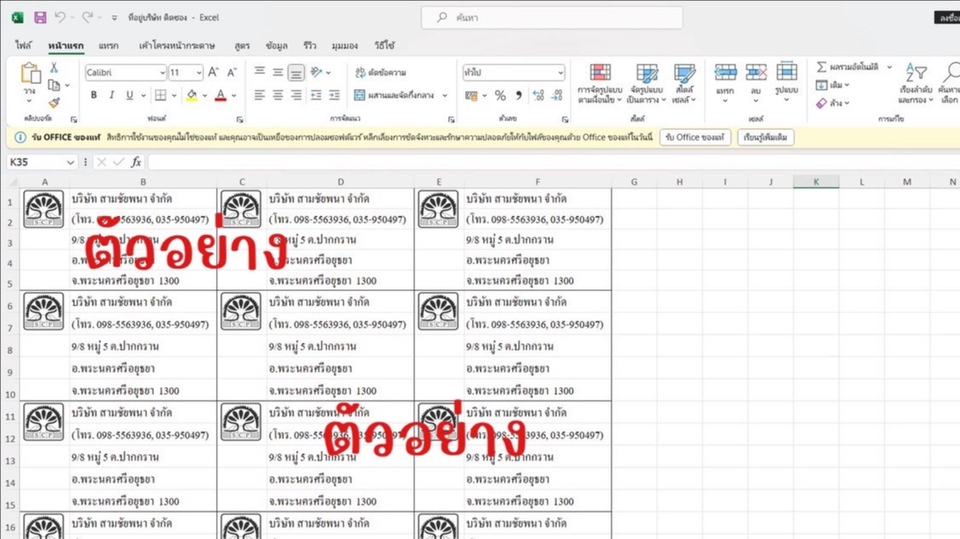Click the AutoSum (ผลรวมอัตโนมัติ) button

pyautogui.click(x=848, y=67)
